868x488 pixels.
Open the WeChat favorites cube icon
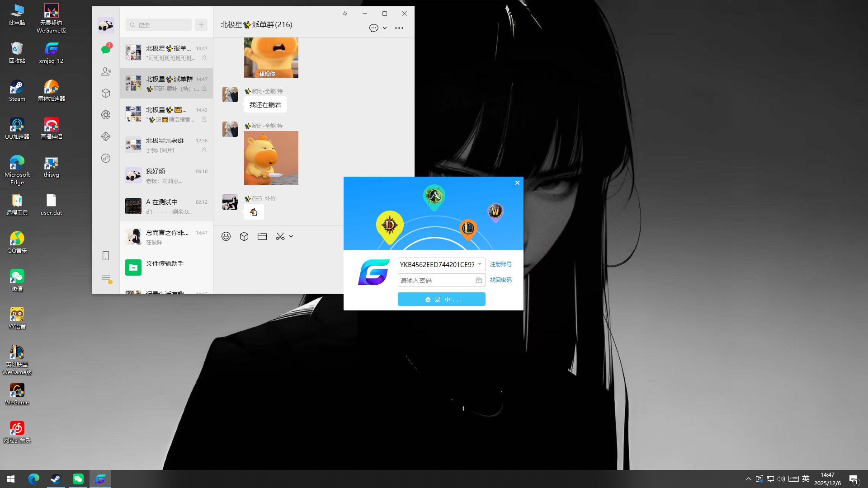(x=106, y=93)
